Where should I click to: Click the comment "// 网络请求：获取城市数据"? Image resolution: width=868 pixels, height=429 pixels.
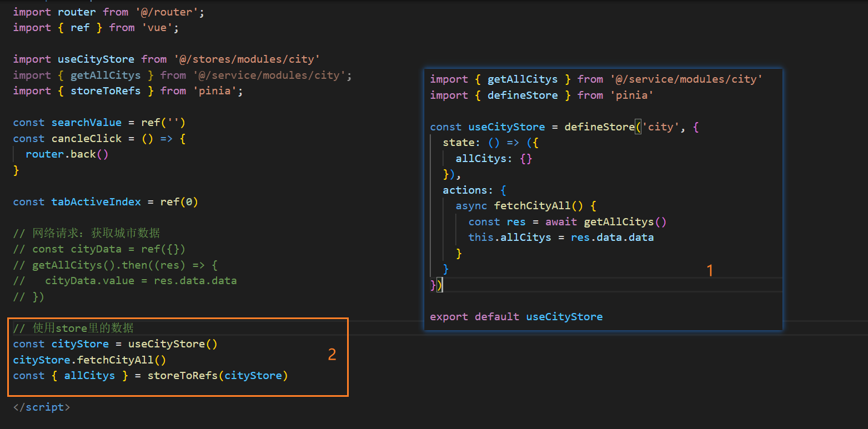click(87, 233)
